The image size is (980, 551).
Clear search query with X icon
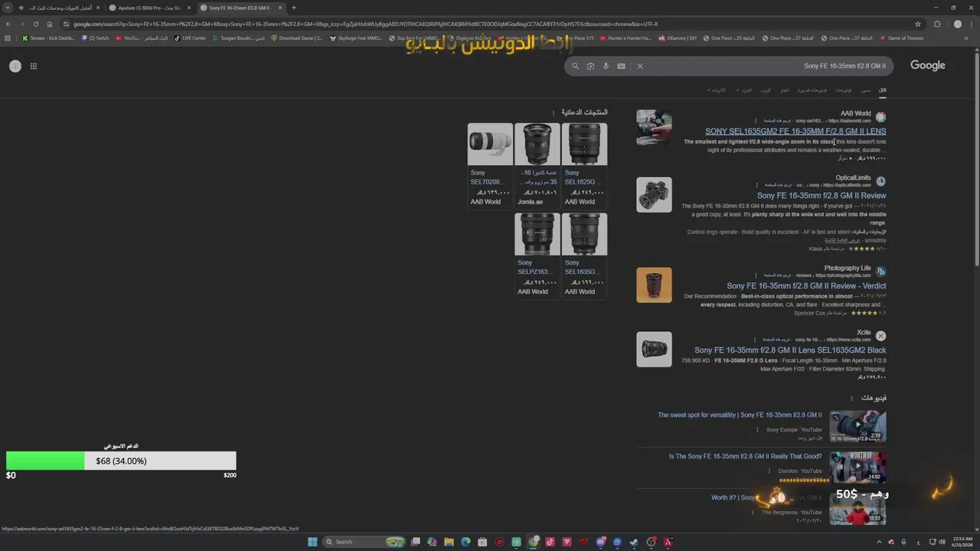[640, 66]
